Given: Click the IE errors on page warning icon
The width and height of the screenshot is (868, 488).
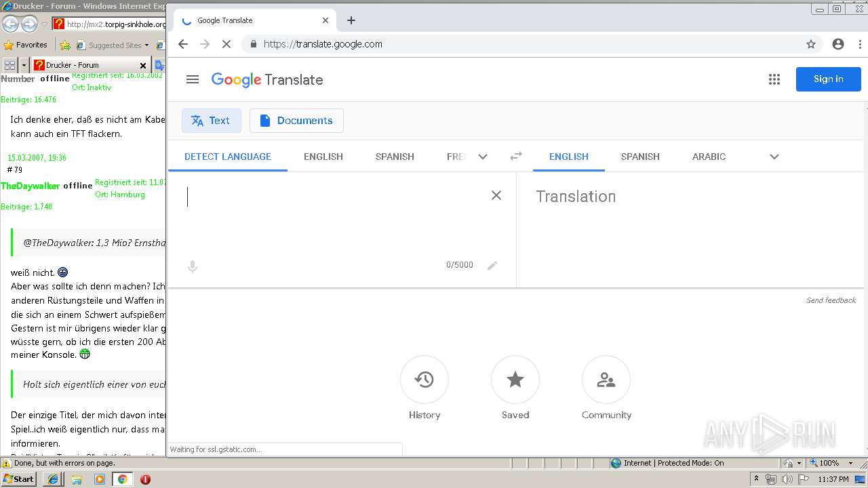Looking at the screenshot, I should pos(7,464).
